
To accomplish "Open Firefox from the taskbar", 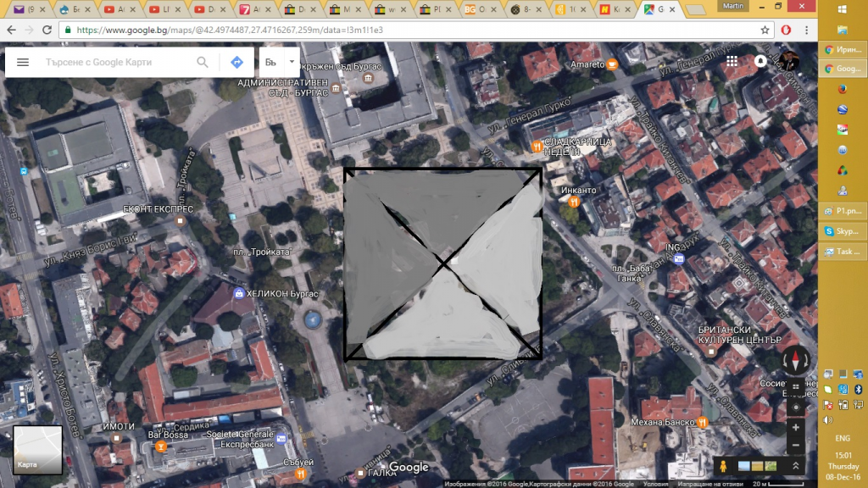I will pos(843,89).
